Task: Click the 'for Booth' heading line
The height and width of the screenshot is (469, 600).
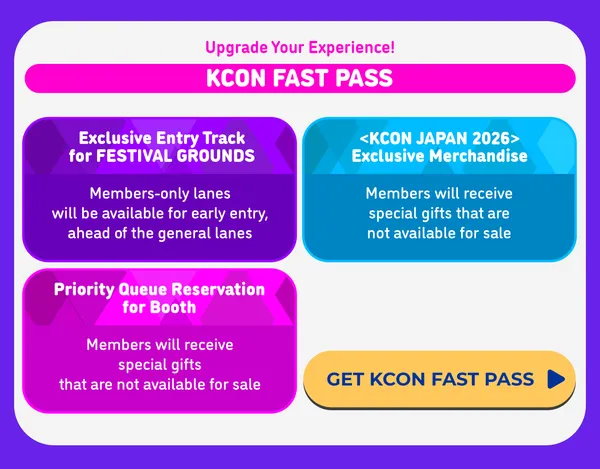Action: tap(159, 307)
